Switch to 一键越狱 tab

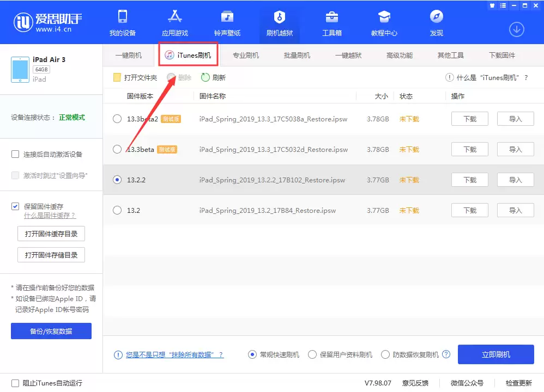point(348,56)
